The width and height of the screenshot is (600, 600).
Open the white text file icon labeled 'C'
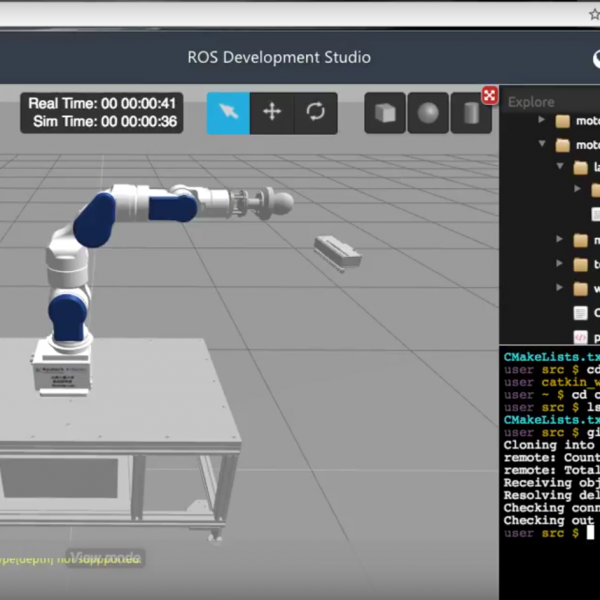[580, 313]
